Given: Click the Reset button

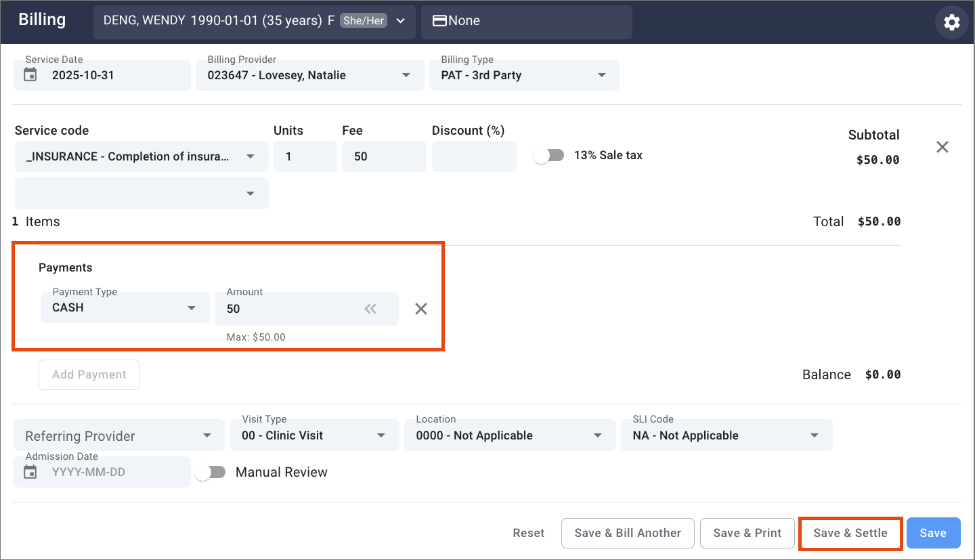Looking at the screenshot, I should coord(529,533).
